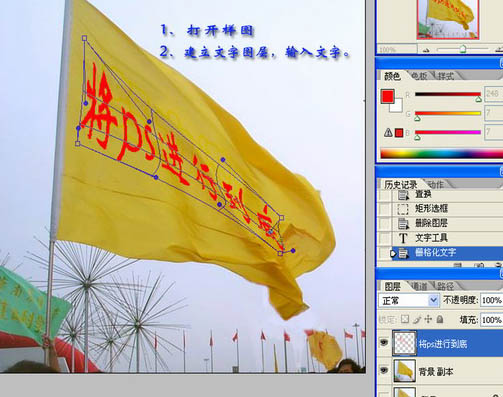Switch to the 通道 (Channels) tab
Viewport: 503px width, 397px height.
[419, 286]
